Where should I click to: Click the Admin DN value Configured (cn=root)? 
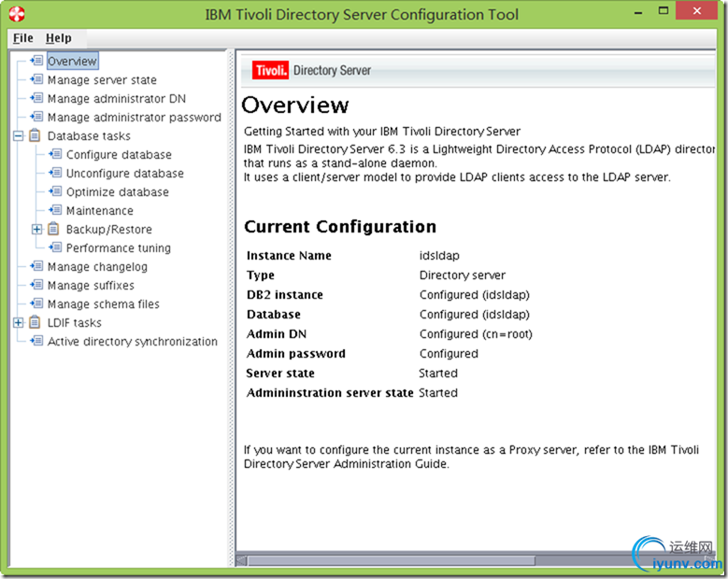pyautogui.click(x=476, y=334)
